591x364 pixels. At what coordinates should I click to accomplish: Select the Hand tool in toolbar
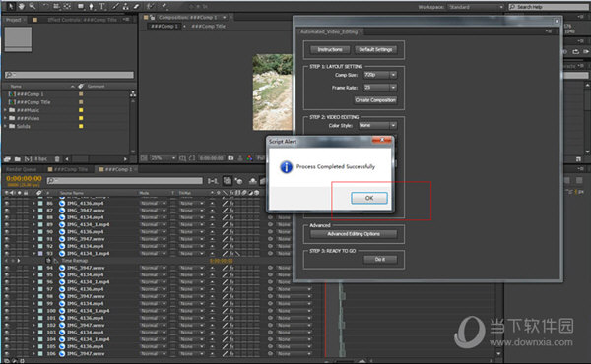(x=22, y=6)
